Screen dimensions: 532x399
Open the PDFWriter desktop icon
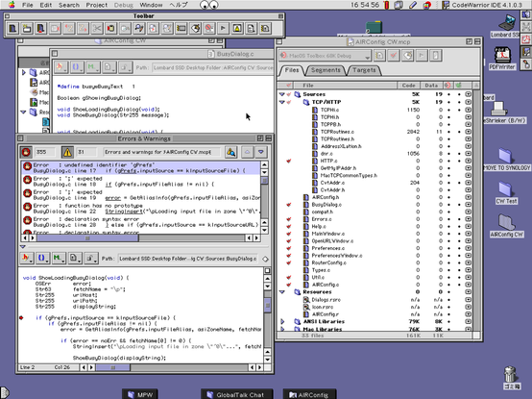[x=502, y=58]
